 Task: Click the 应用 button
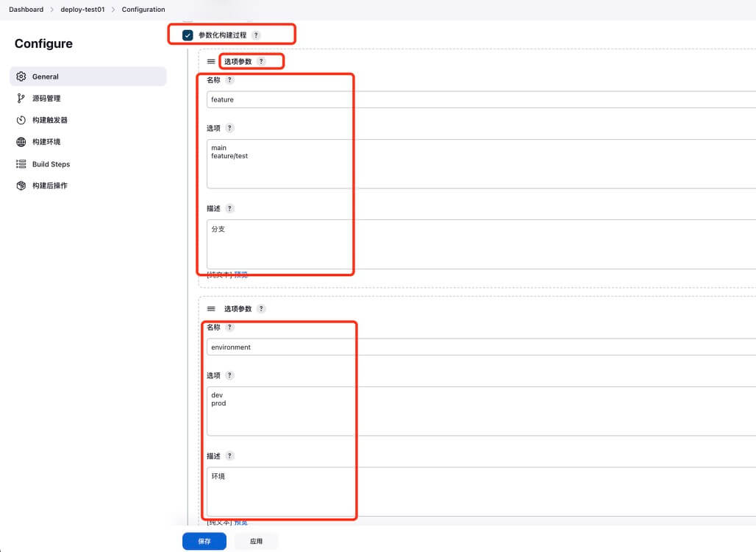(256, 541)
